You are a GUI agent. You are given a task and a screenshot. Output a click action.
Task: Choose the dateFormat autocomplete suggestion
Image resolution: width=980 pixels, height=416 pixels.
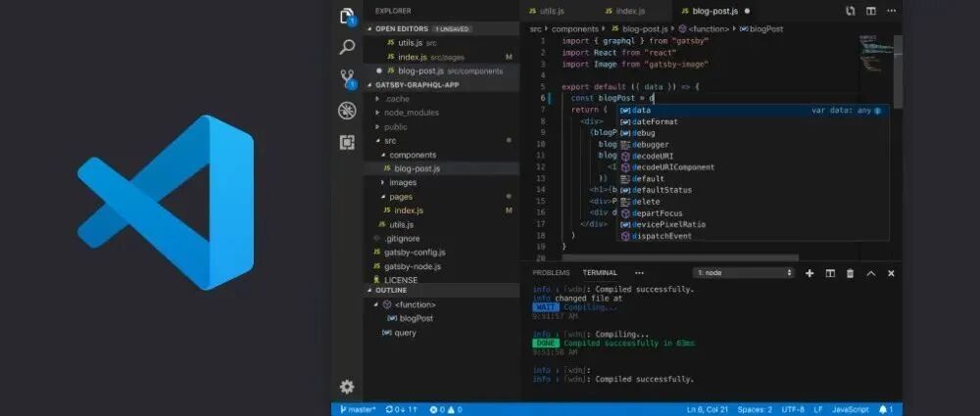click(x=754, y=121)
